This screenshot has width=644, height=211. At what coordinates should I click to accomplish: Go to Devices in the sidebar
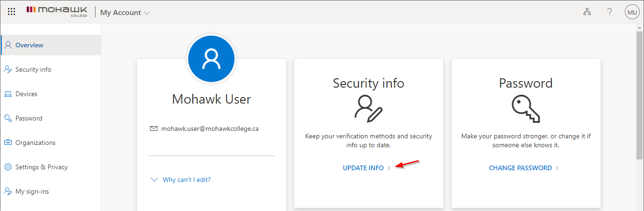[x=26, y=94]
